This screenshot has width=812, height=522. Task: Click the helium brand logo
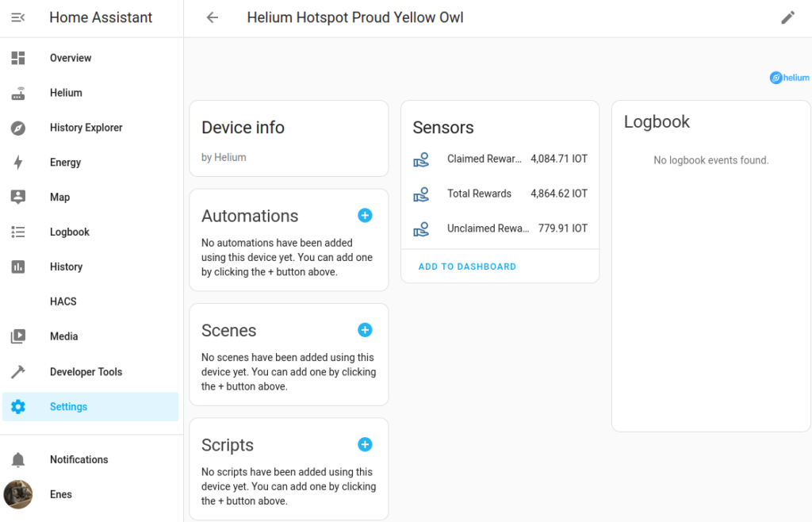tap(789, 78)
